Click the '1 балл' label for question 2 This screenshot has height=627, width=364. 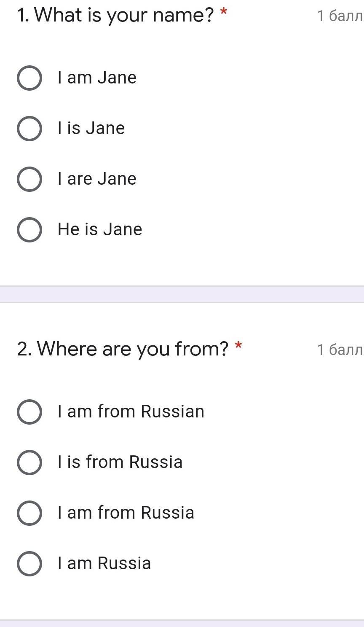(x=340, y=350)
